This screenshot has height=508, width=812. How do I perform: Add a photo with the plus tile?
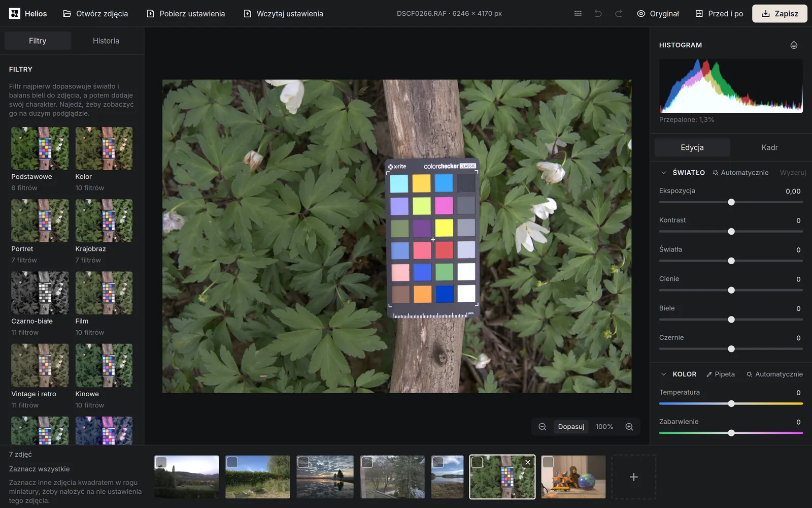[633, 477]
